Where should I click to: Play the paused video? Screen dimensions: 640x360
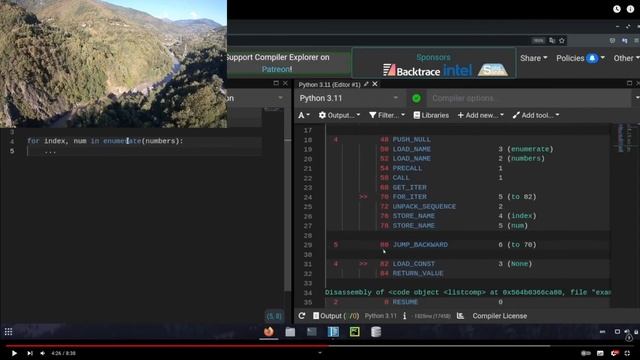pos(14,353)
